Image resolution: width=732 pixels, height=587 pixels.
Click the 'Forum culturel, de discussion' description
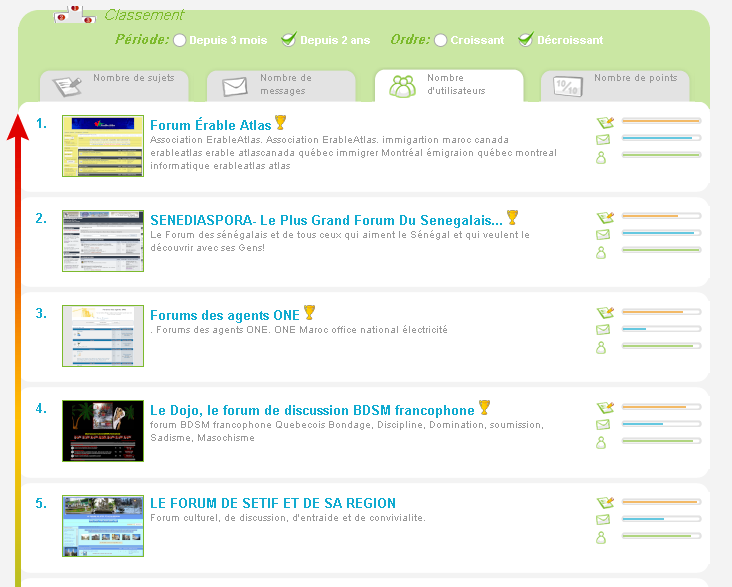coord(288,517)
